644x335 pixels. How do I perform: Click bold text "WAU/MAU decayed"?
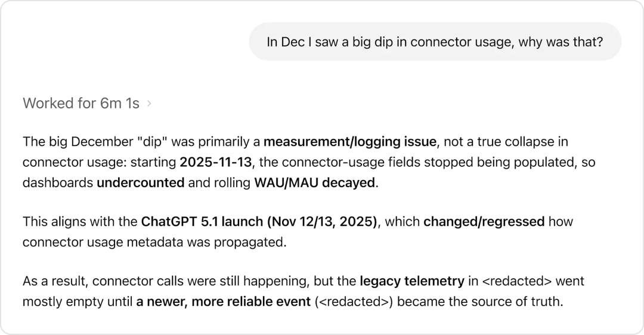[315, 183]
